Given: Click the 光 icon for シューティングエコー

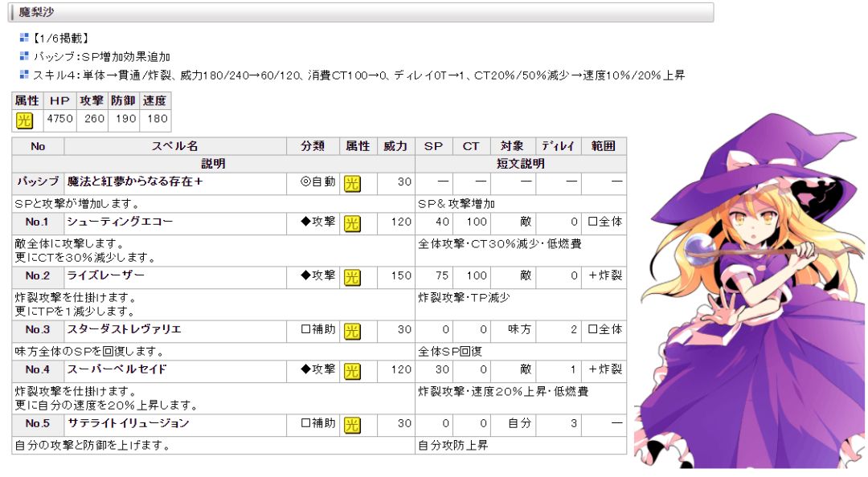Looking at the screenshot, I should (x=352, y=223).
